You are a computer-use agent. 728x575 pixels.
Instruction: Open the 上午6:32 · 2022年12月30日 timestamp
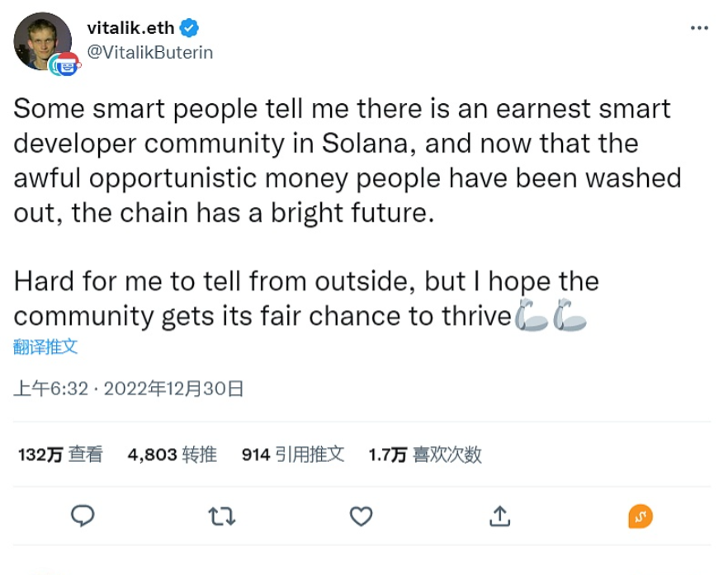pos(129,389)
